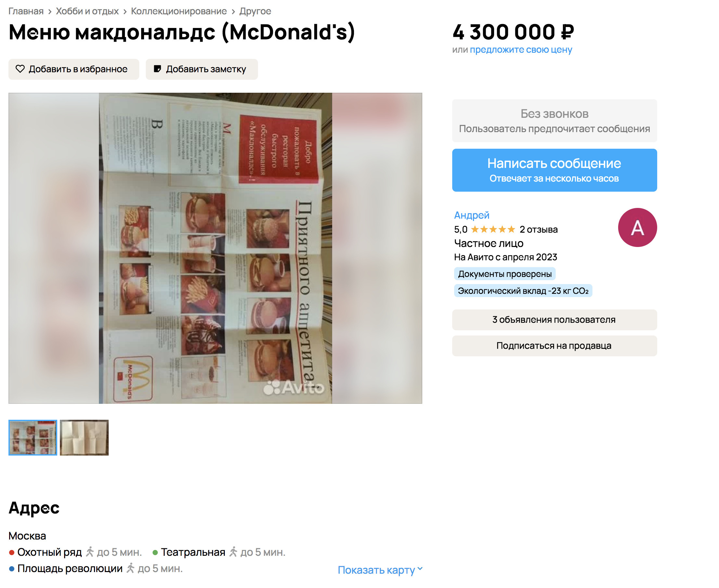Click Написать сообщение button

[554, 171]
